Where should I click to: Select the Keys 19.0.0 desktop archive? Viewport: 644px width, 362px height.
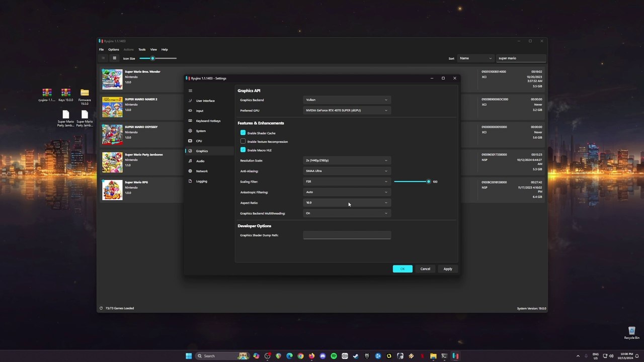click(65, 93)
